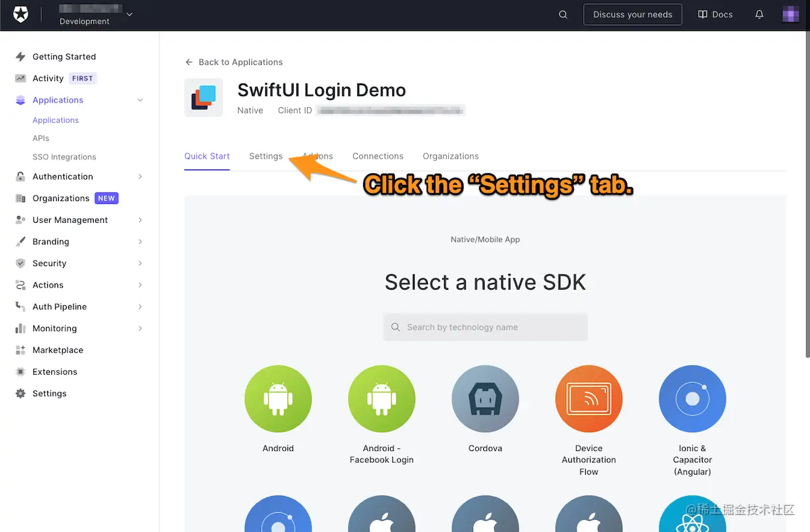Click the Branding pen icon
810x532 pixels.
20,242
